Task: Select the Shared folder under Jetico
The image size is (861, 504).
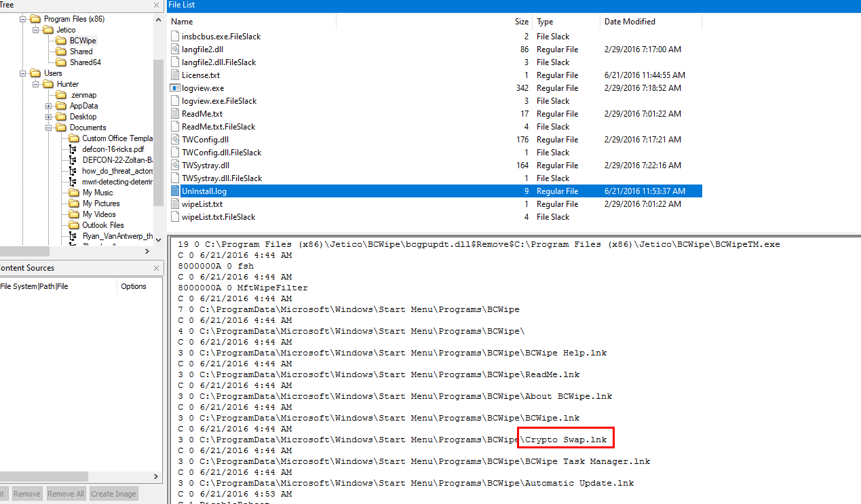Action: coord(81,52)
